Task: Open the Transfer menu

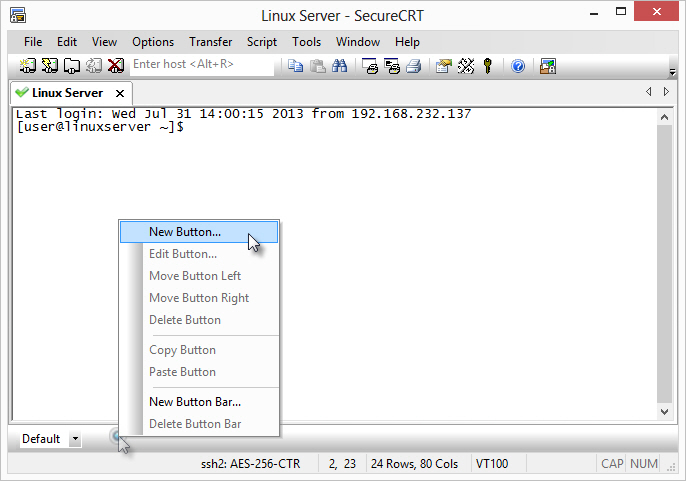Action: (210, 42)
